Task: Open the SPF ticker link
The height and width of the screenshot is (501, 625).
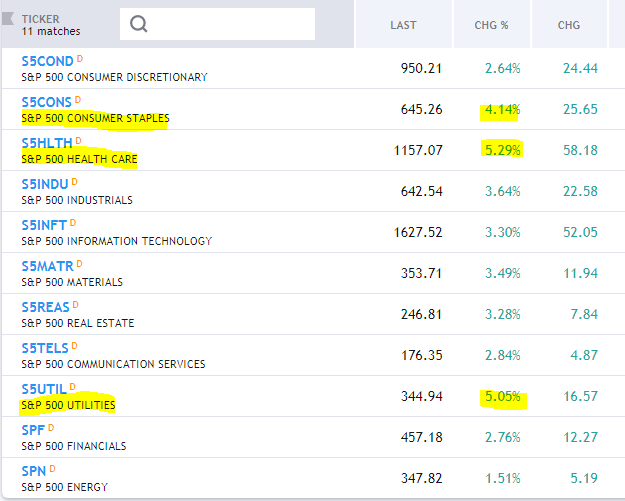Action: coord(33,430)
